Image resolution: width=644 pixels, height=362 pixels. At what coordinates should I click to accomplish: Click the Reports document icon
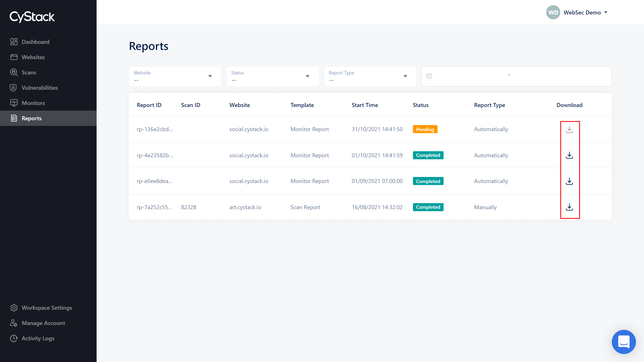(14, 118)
